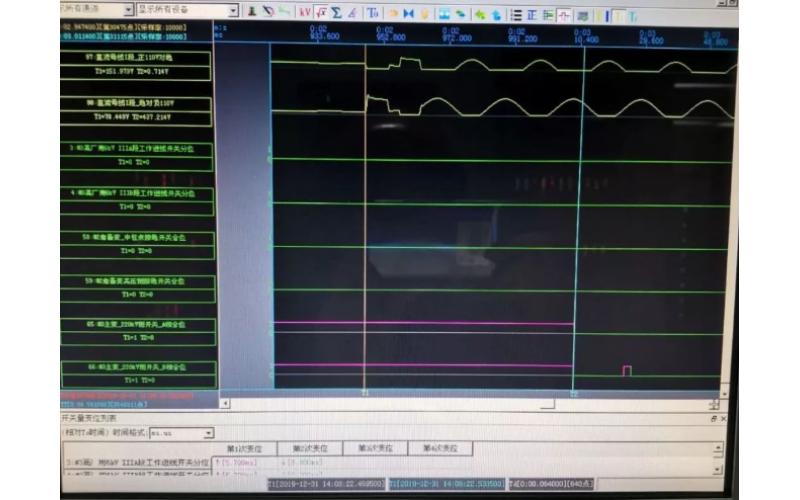Click the kV unit toolbar icon
This screenshot has height=500, width=800.
305,12
